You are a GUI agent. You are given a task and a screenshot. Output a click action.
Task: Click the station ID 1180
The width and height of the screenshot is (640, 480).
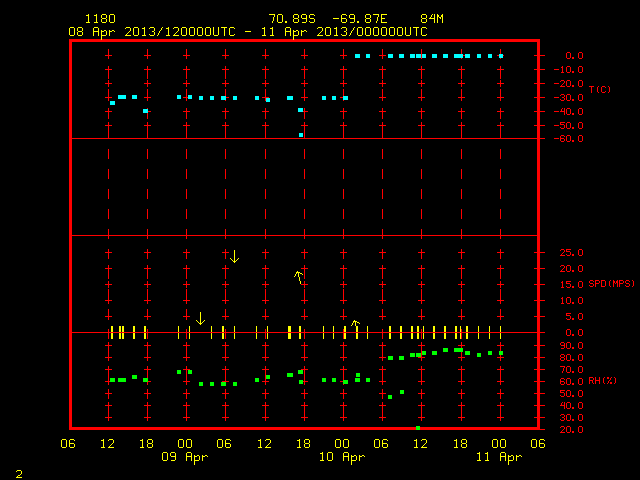[100, 19]
